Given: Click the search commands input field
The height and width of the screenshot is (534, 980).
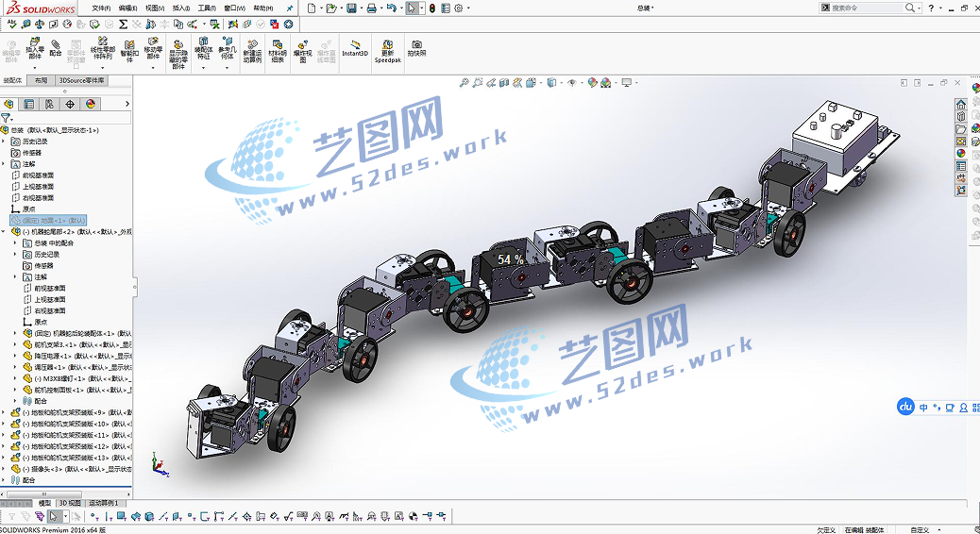Looking at the screenshot, I should click(x=867, y=8).
